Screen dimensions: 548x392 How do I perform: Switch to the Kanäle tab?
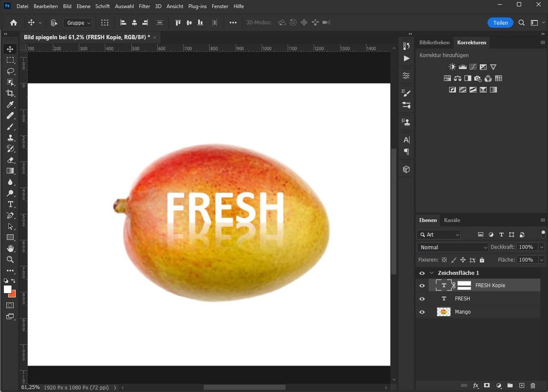tap(452, 220)
